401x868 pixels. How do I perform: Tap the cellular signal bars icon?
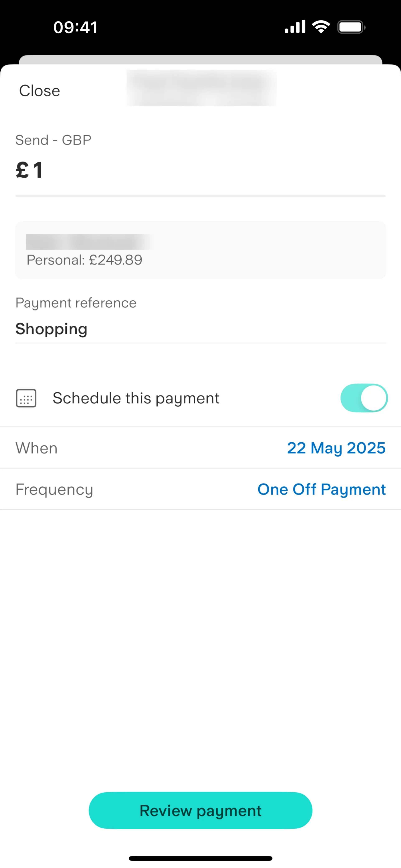click(x=295, y=27)
